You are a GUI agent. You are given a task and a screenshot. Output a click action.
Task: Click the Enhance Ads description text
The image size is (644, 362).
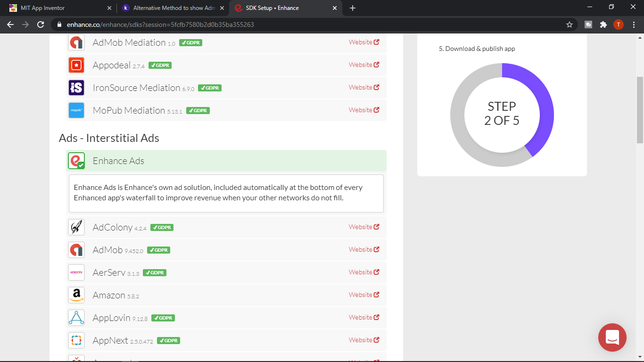click(x=218, y=192)
